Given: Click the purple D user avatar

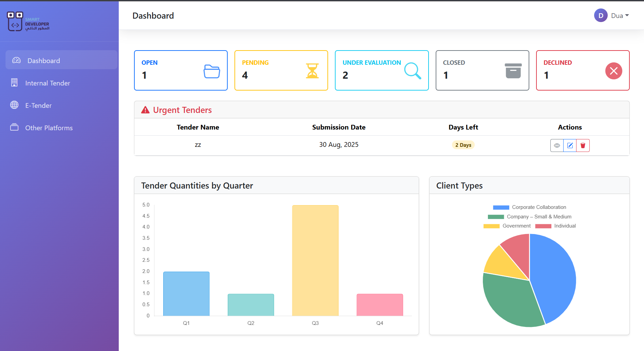Looking at the screenshot, I should point(601,16).
